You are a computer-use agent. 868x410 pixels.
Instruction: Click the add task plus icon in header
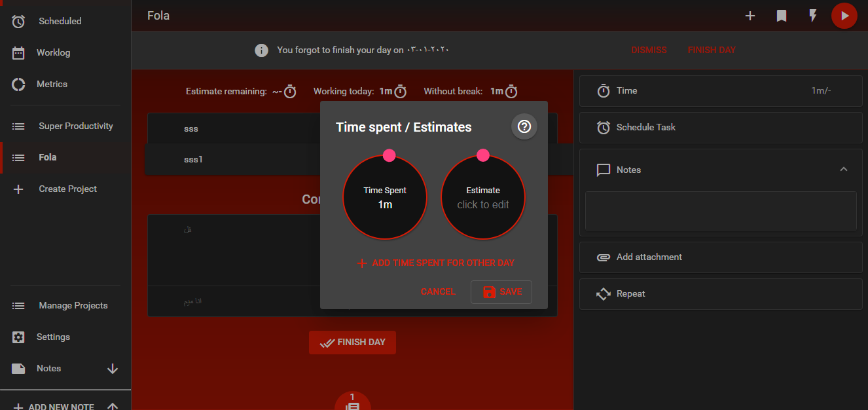(x=750, y=16)
